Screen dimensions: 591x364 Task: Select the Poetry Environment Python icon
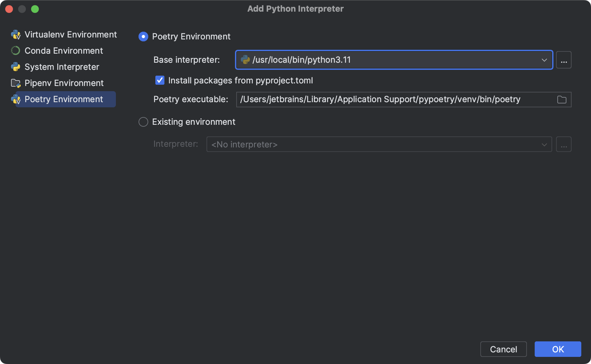click(x=16, y=99)
